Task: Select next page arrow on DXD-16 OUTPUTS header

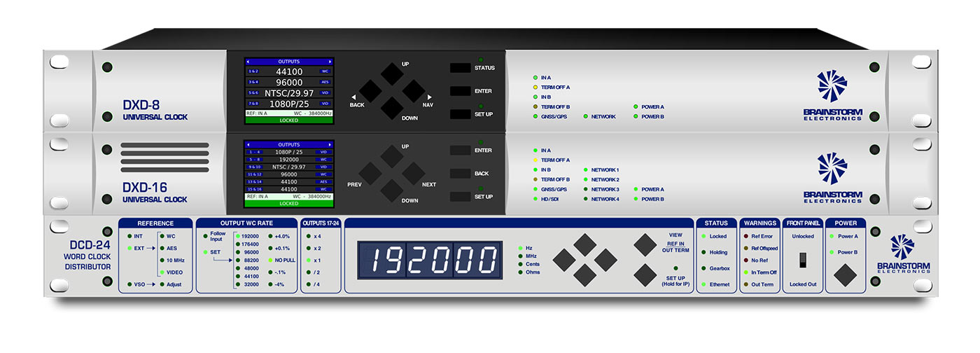Action: click(x=330, y=144)
